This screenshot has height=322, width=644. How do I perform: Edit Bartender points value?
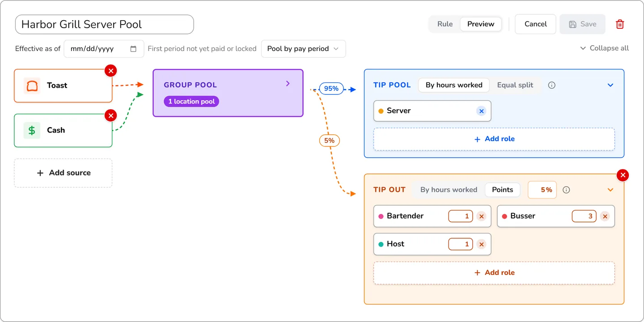click(x=461, y=216)
